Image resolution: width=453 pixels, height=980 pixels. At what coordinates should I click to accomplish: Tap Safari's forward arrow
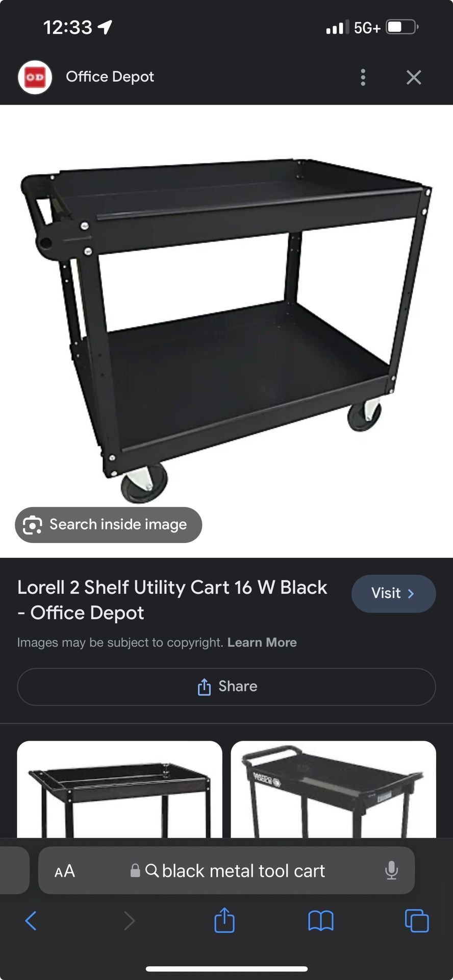pos(129,921)
